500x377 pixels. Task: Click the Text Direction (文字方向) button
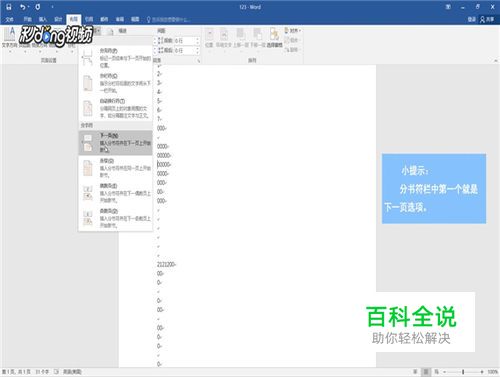(9, 38)
